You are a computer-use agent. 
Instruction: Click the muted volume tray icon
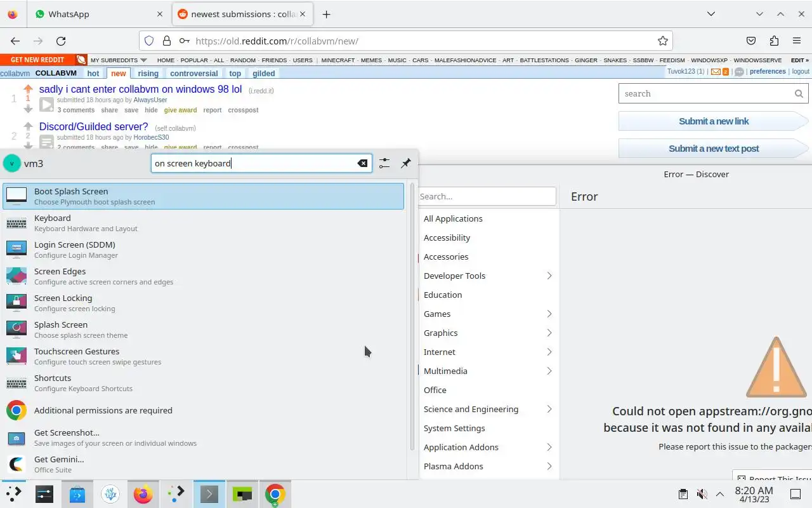[702, 494]
